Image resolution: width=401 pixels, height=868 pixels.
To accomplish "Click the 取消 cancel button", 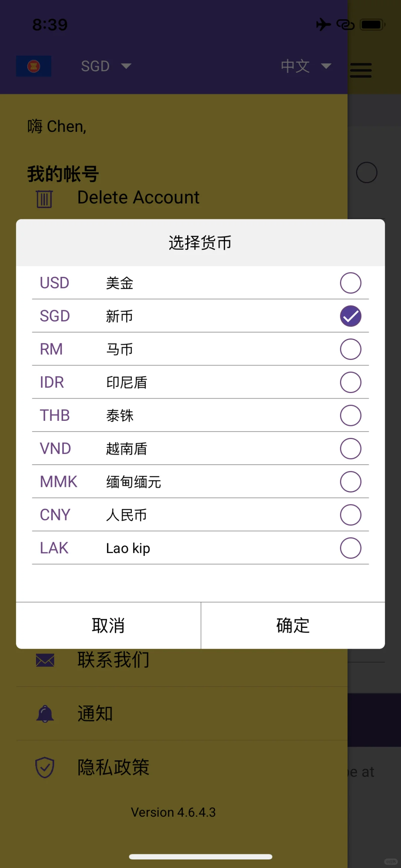I will (108, 626).
